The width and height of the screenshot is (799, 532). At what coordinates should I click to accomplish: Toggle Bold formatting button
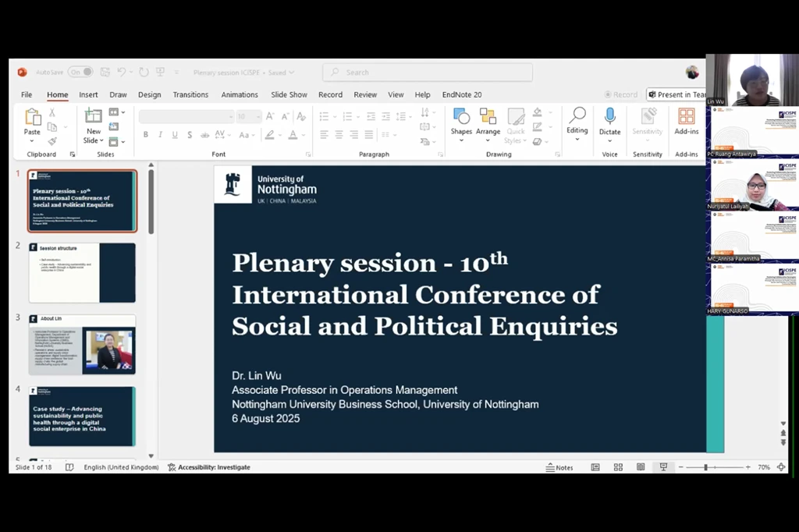145,135
